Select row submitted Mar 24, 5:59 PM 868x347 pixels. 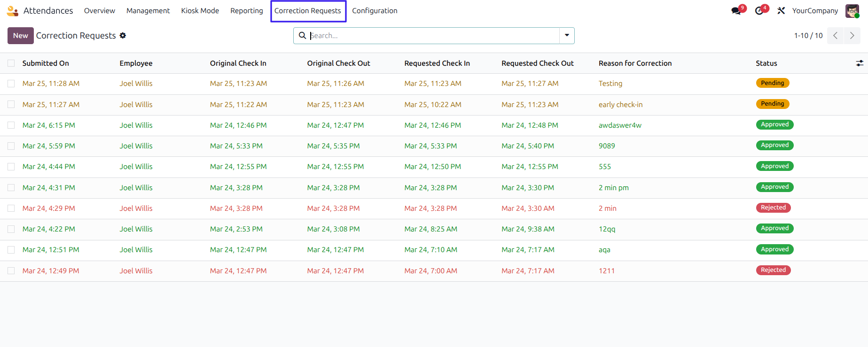(11, 146)
